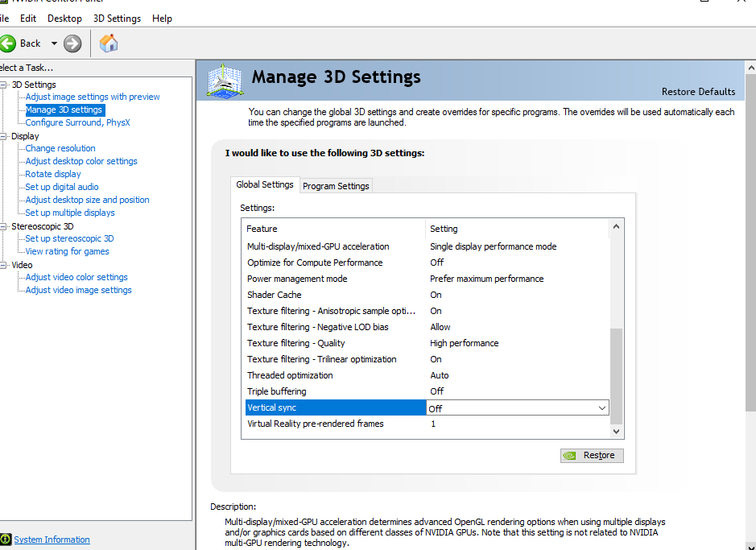Screen dimensions: 756x550
Task: Open Set up multiple displays
Action: 70,213
